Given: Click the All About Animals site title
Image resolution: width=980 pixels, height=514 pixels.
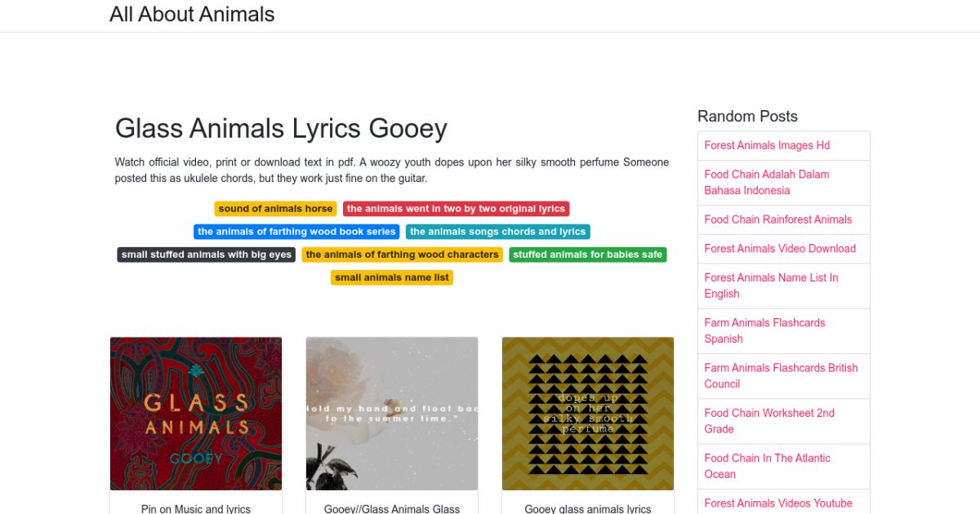Looking at the screenshot, I should [x=192, y=15].
